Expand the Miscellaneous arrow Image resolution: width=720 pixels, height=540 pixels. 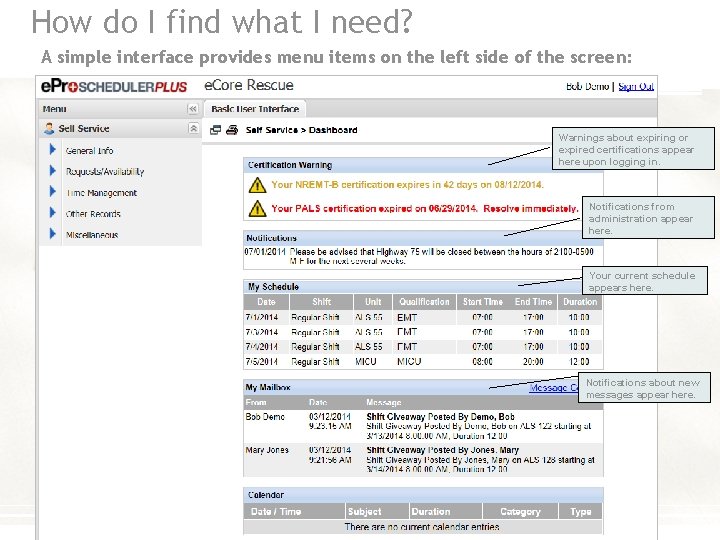click(x=52, y=234)
